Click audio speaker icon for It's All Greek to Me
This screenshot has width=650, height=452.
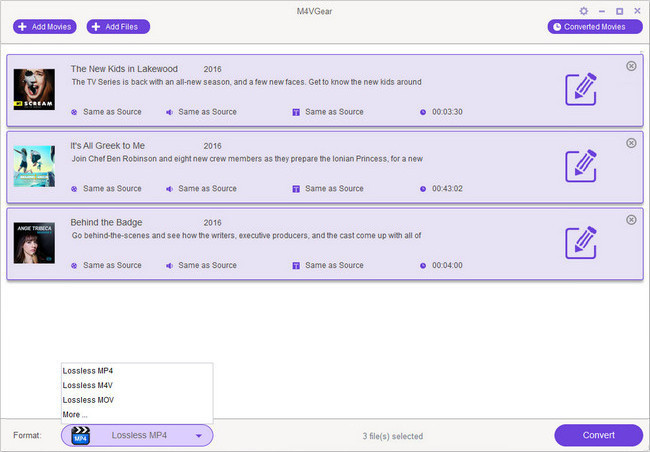click(x=169, y=189)
